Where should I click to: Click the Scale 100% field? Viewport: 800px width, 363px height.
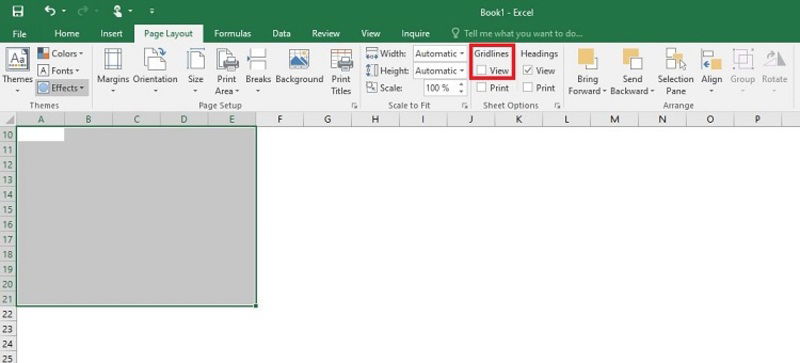pyautogui.click(x=441, y=88)
